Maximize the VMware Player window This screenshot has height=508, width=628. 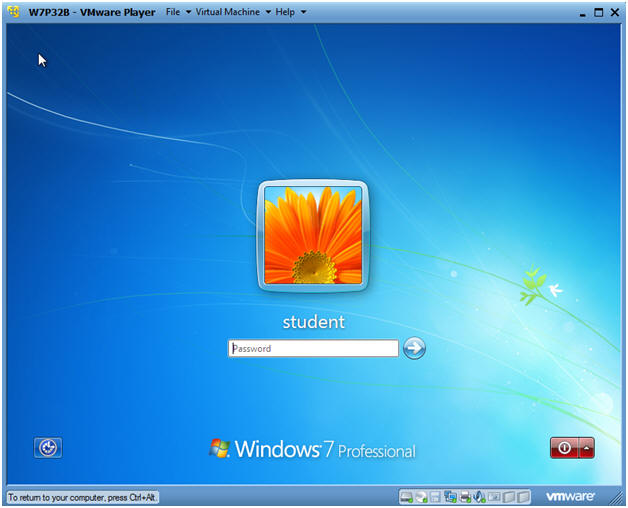coord(598,12)
